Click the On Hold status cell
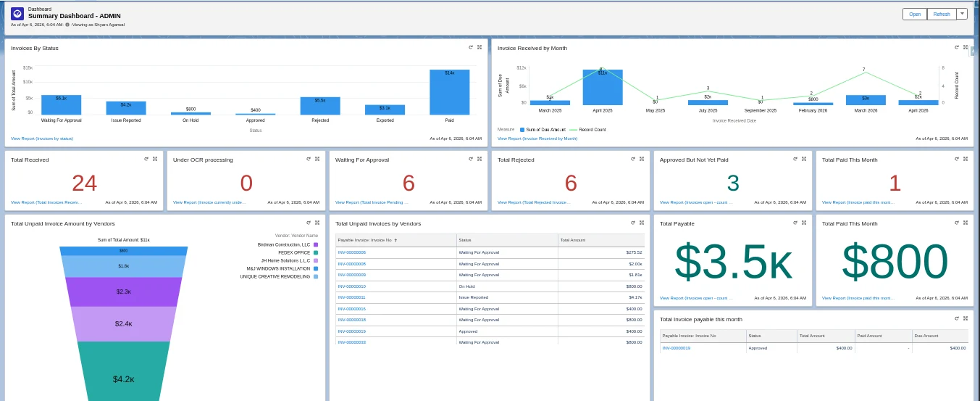The height and width of the screenshot is (401, 980). click(x=506, y=286)
